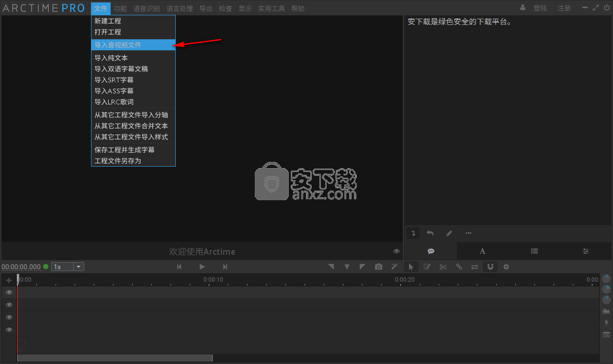Adjust the topmost pie dial on the timeline's right edge

click(606, 278)
